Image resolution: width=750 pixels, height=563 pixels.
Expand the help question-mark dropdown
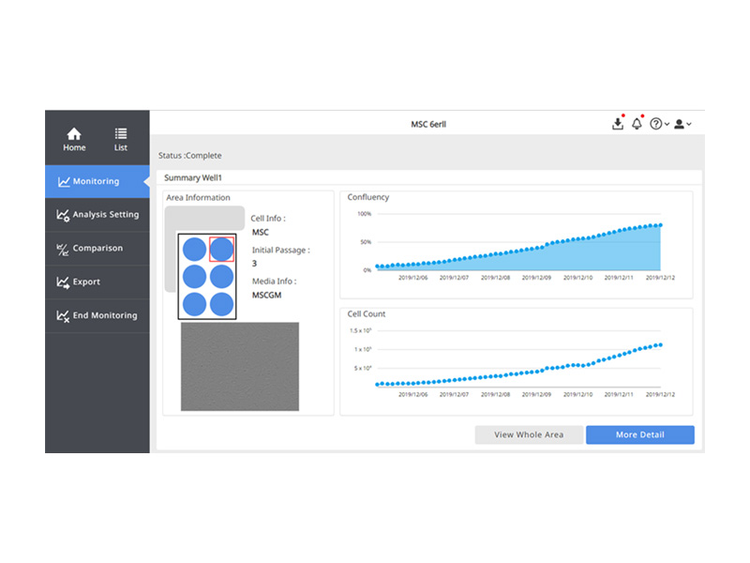pyautogui.click(x=660, y=124)
